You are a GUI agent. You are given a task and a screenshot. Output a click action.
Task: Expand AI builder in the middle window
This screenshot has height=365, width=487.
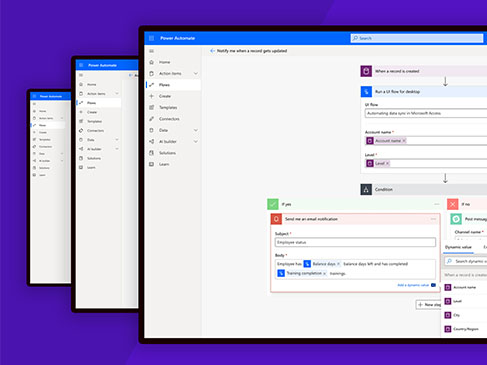click(117, 149)
